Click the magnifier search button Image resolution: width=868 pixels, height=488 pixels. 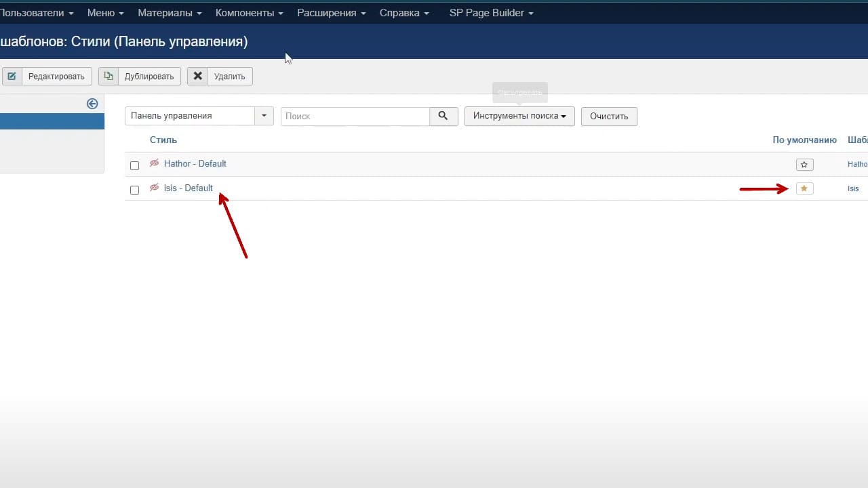pyautogui.click(x=443, y=116)
